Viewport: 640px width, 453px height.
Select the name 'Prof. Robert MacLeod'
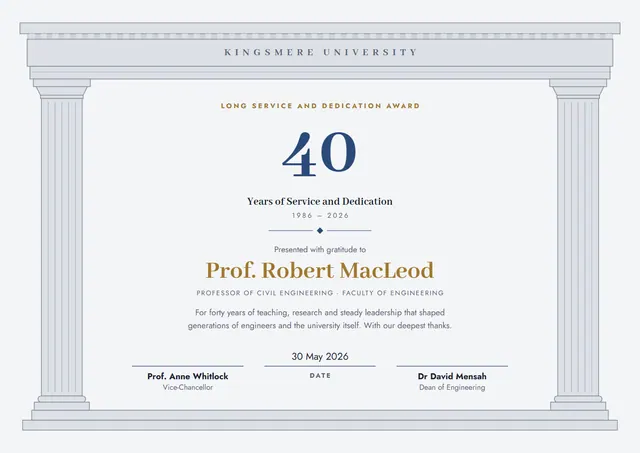(320, 271)
